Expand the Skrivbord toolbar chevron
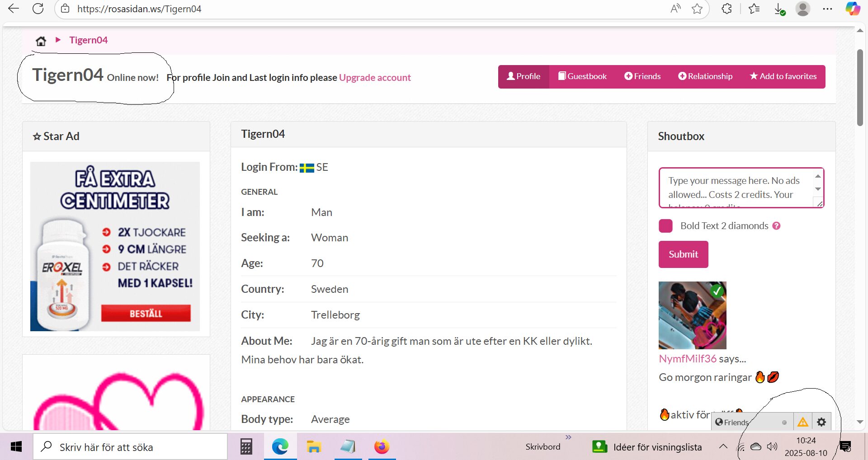 click(568, 437)
